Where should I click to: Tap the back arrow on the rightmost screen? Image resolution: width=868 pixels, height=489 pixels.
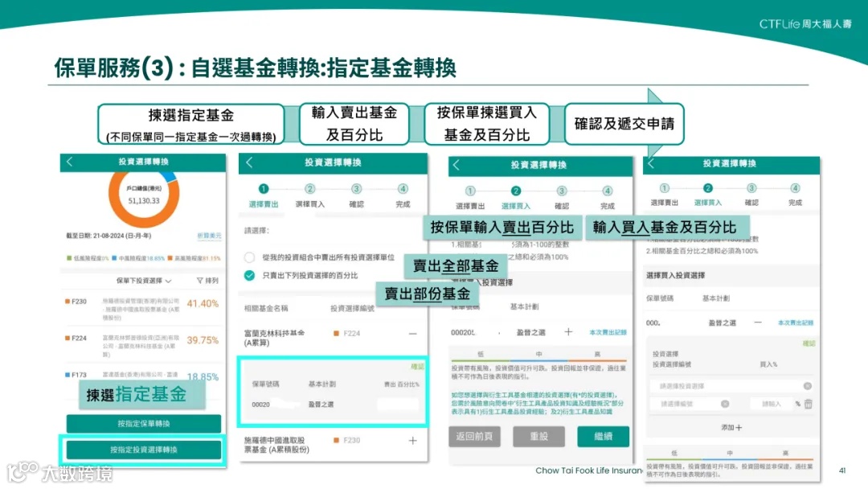click(x=653, y=162)
